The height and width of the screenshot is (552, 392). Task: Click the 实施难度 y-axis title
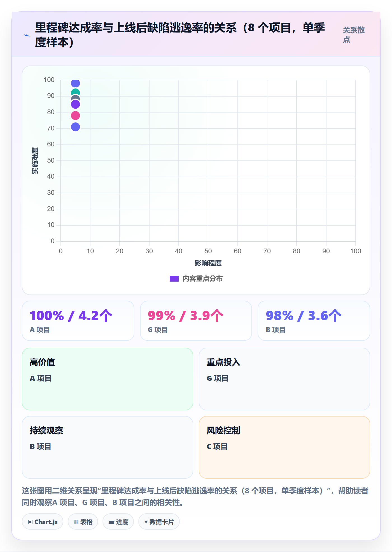[x=35, y=161]
